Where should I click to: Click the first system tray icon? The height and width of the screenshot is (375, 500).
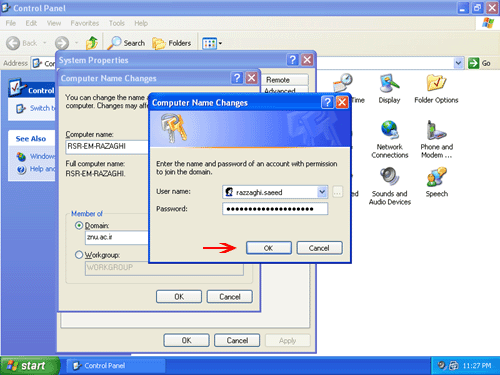pos(442,366)
